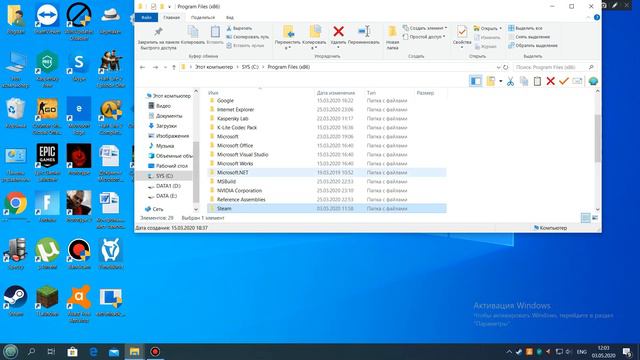The height and width of the screenshot is (360, 640).
Task: Click the Rename ribbon icon
Action: [364, 31]
